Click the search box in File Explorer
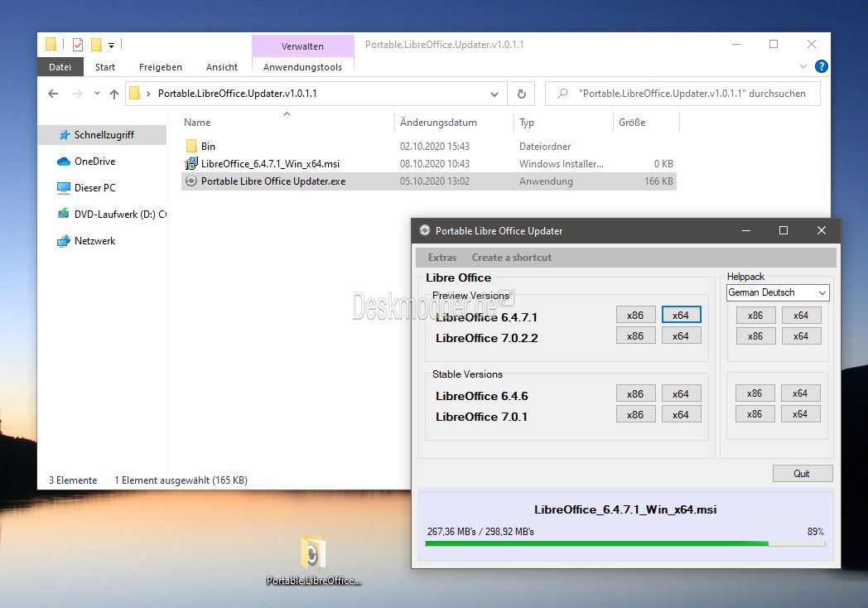This screenshot has width=868, height=608. 682,94
